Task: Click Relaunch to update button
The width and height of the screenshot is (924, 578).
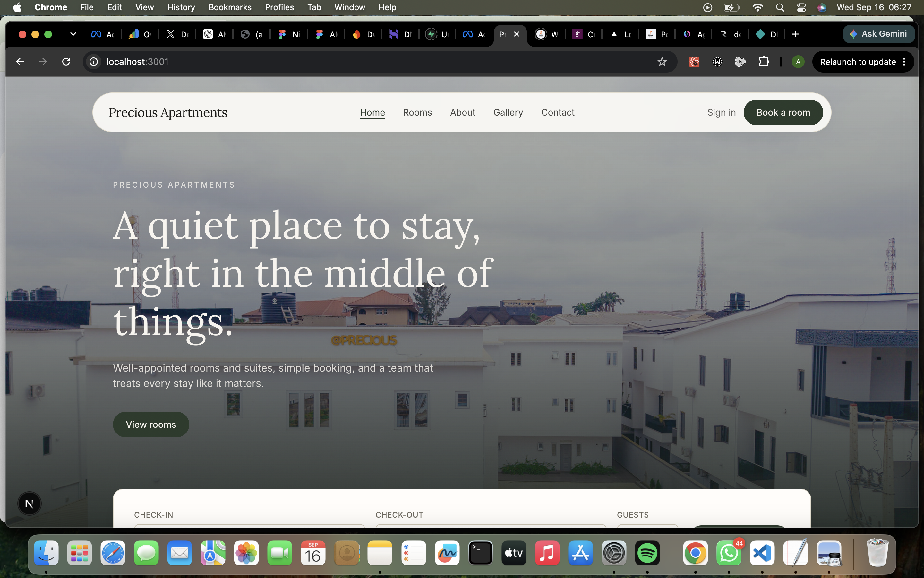Action: (858, 62)
